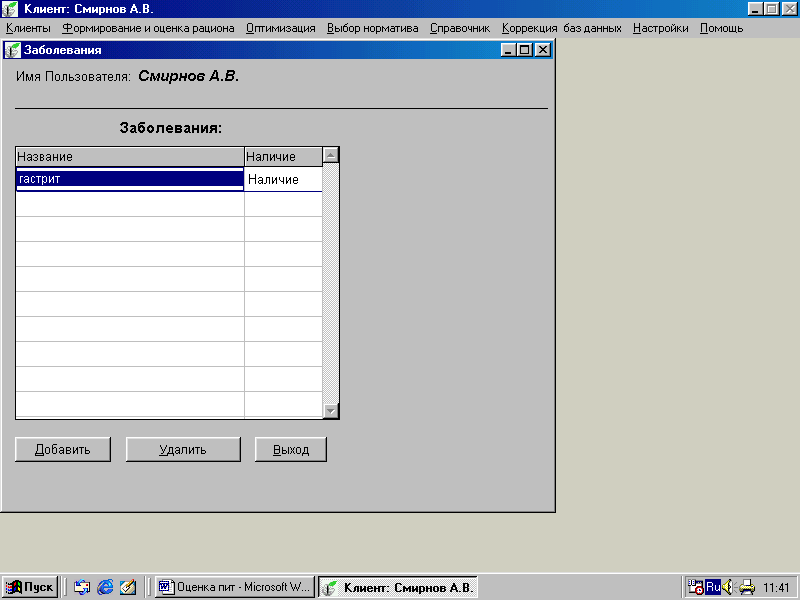Click the 11:41 clock in tray
Screen dimensions: 800x600
[x=776, y=588]
